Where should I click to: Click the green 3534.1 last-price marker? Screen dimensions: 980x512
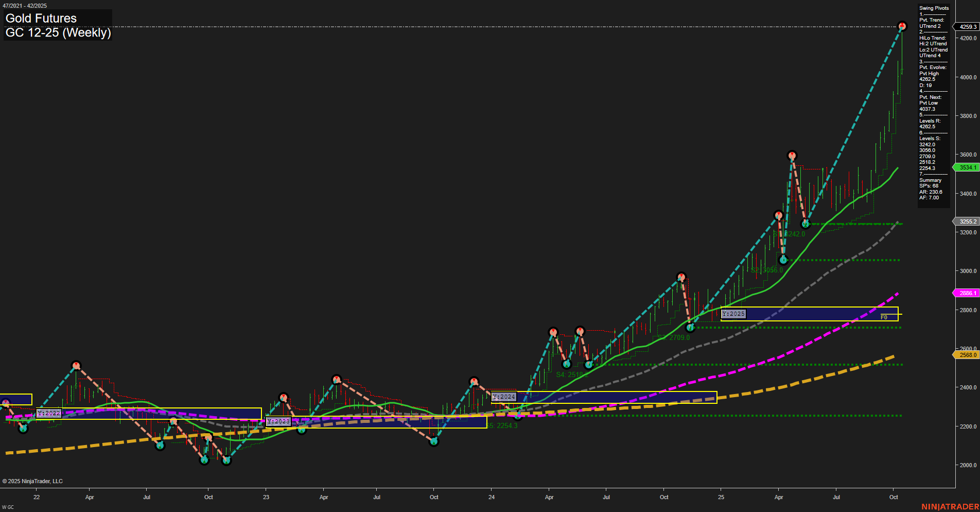[967, 167]
